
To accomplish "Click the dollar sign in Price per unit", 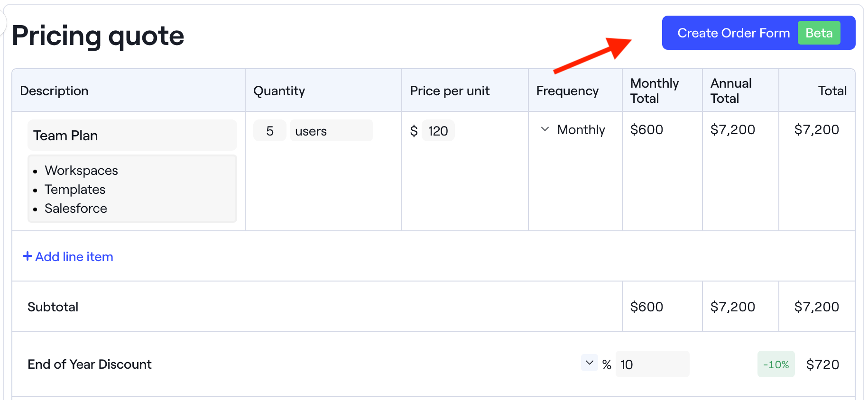I will pyautogui.click(x=414, y=130).
